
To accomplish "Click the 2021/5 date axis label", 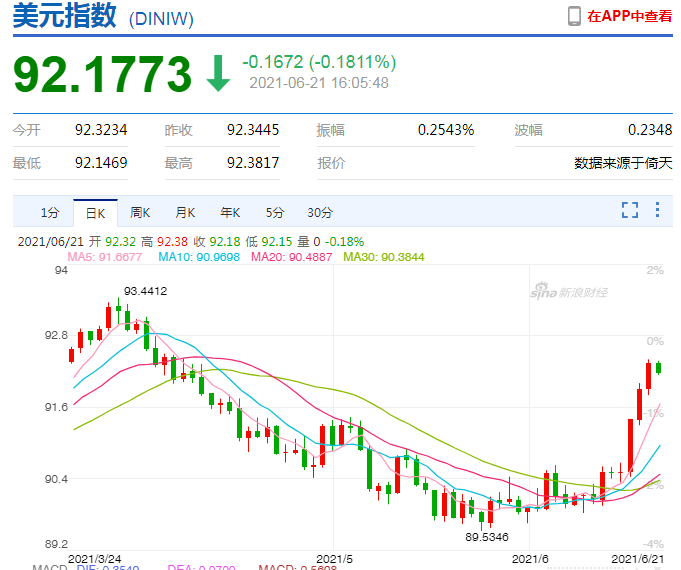I will pyautogui.click(x=334, y=559).
